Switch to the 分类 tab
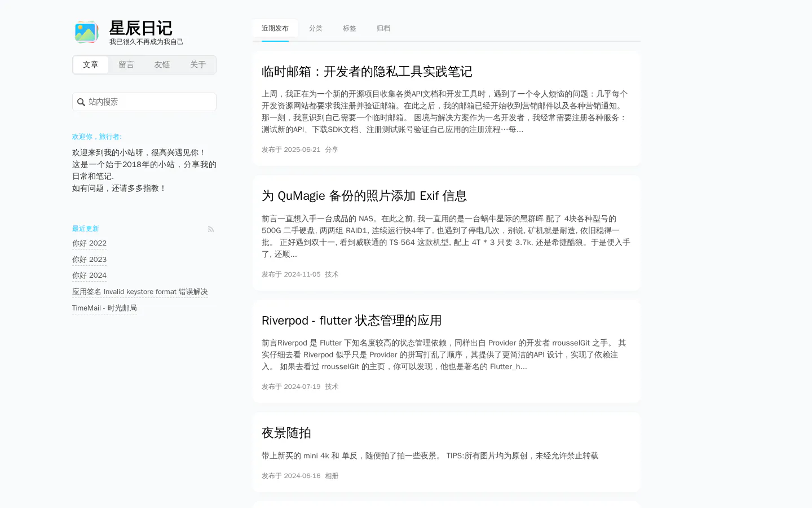 (x=316, y=28)
